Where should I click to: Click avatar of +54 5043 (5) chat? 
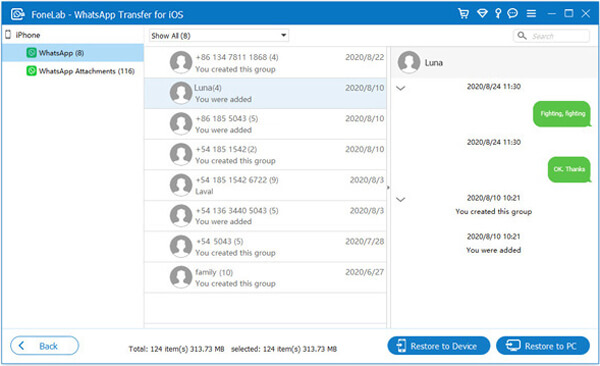click(181, 246)
